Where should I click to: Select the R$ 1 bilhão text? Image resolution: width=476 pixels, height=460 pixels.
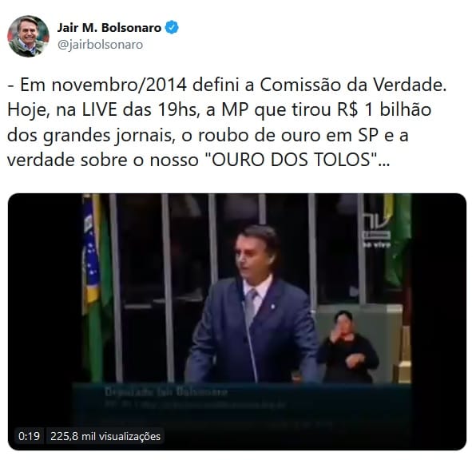pos(384,109)
